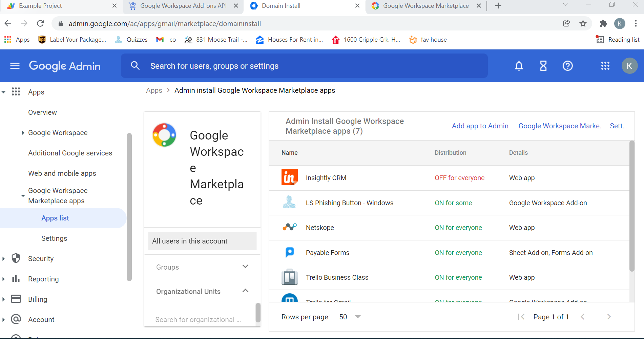The image size is (644, 339).
Task: Open the notifications bell
Action: [519, 66]
